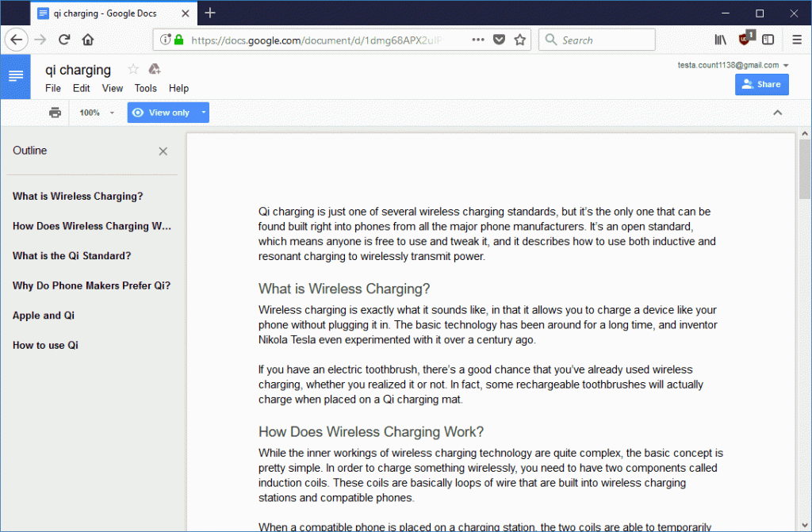The width and height of the screenshot is (812, 532).
Task: Jump to What is Wireless Charging? outline
Action: click(x=78, y=197)
